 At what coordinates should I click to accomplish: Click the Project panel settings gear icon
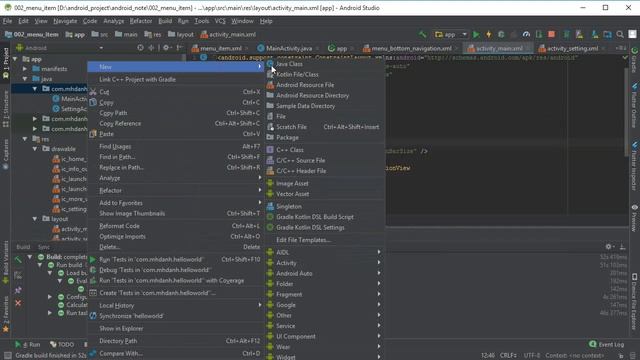tap(166, 48)
